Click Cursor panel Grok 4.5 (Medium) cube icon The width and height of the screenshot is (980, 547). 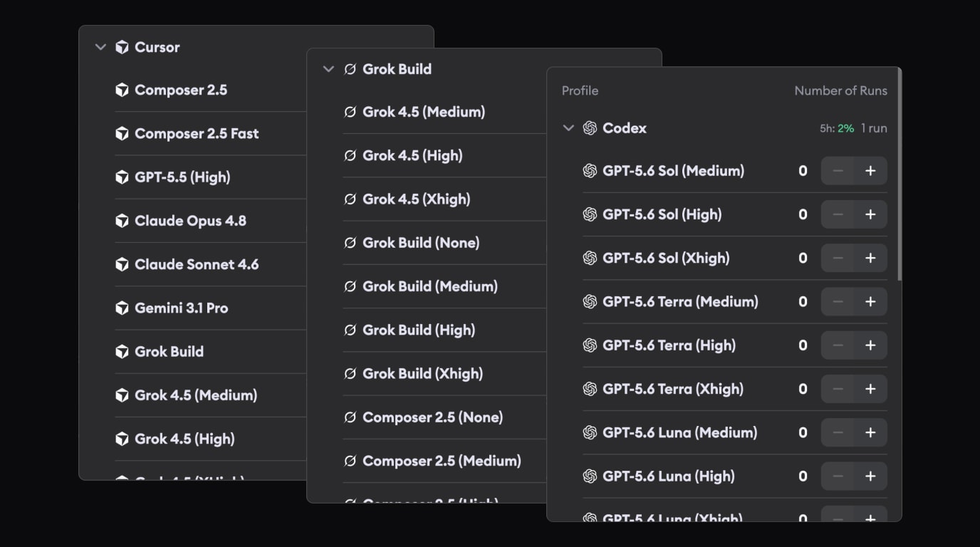tap(123, 395)
